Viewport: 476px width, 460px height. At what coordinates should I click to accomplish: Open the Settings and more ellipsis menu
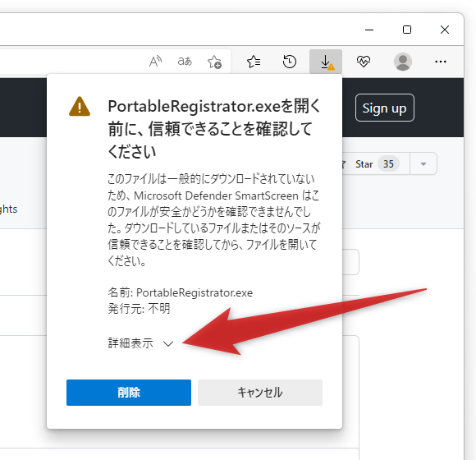point(440,62)
